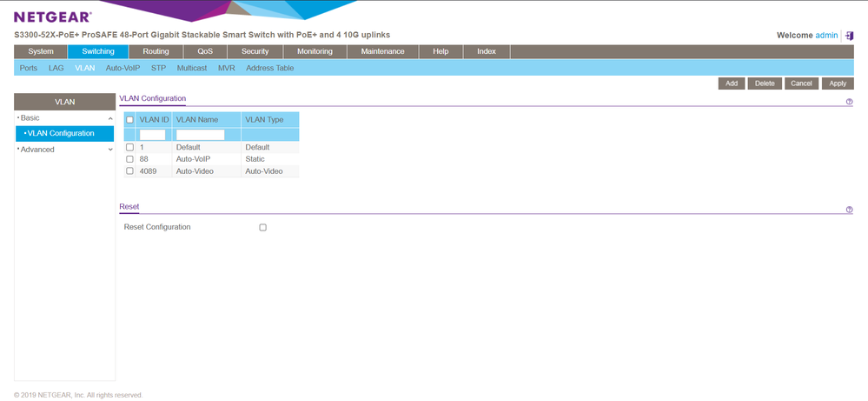Tick the select-all checkbox in table header
868x401 pixels.
129,120
